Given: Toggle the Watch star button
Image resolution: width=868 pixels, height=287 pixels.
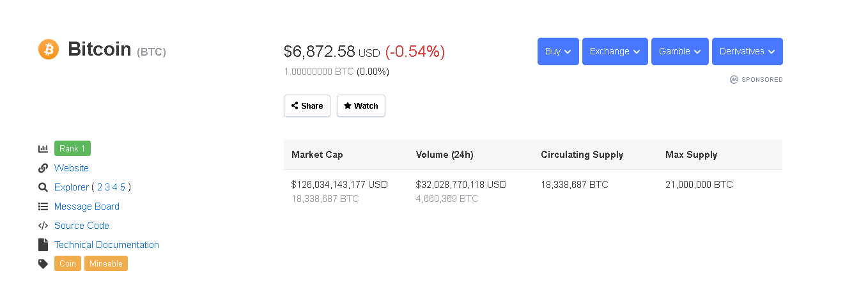Looking at the screenshot, I should point(361,106).
